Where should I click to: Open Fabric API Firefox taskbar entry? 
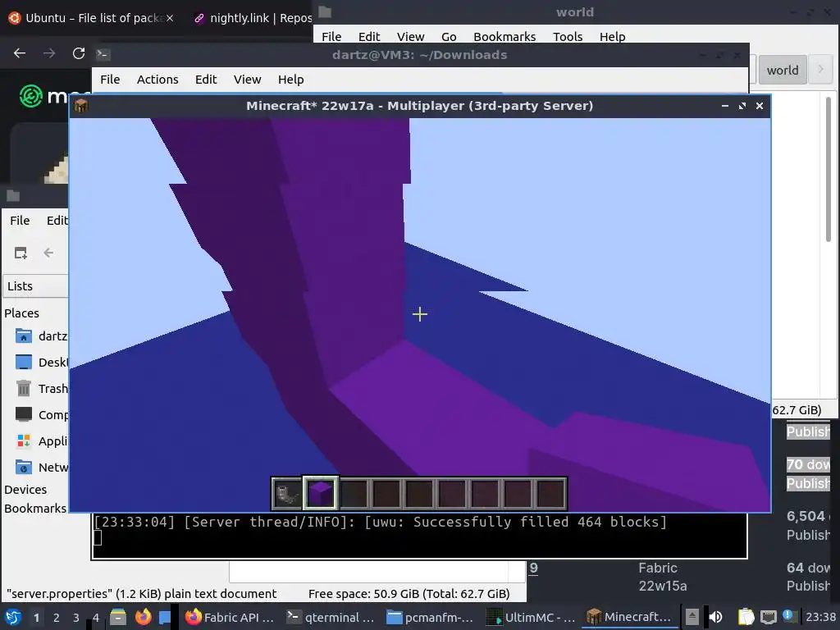pos(230,617)
